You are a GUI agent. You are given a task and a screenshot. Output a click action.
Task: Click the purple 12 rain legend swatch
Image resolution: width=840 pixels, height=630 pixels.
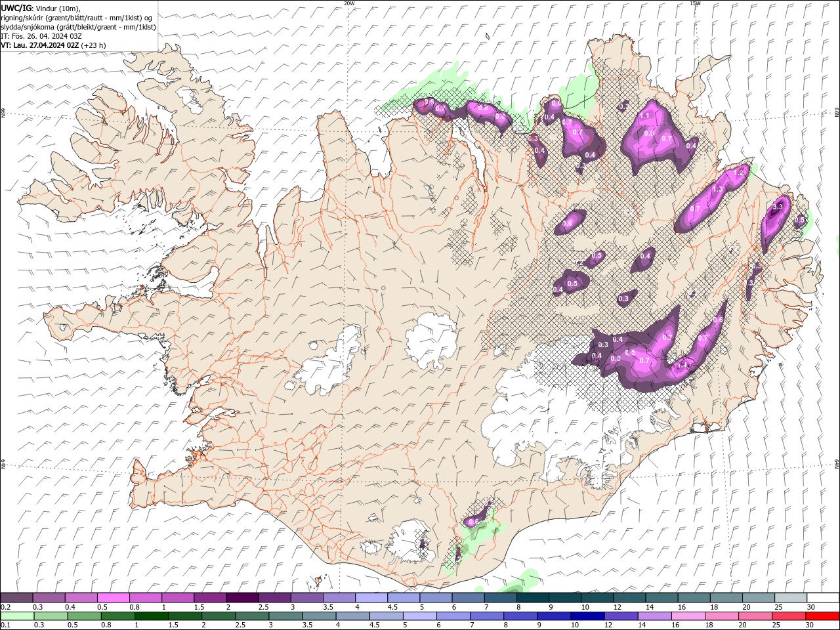(x=621, y=616)
